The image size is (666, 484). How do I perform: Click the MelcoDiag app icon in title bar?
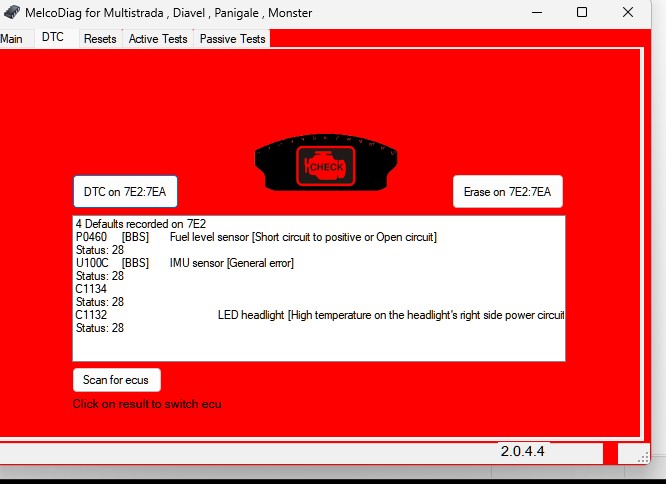point(11,13)
